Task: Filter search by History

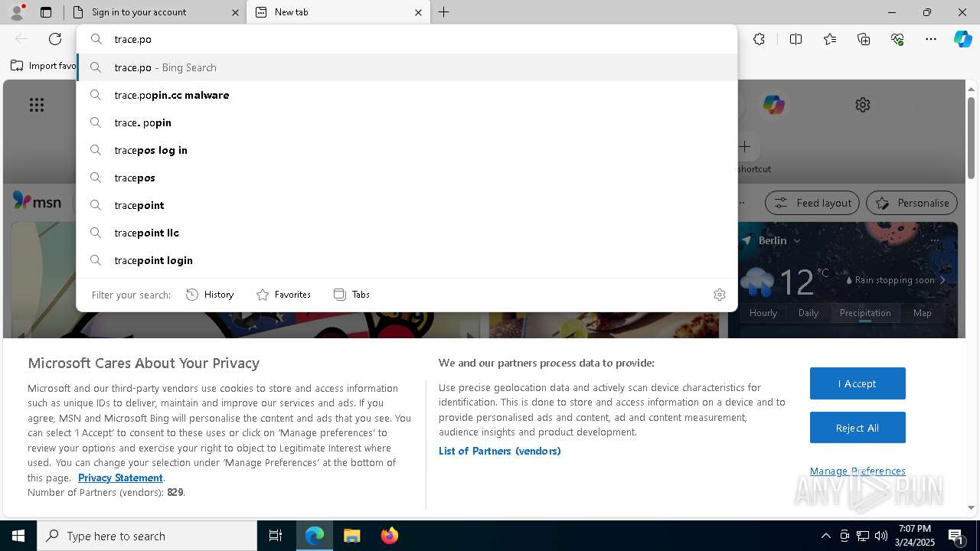Action: tap(210, 295)
